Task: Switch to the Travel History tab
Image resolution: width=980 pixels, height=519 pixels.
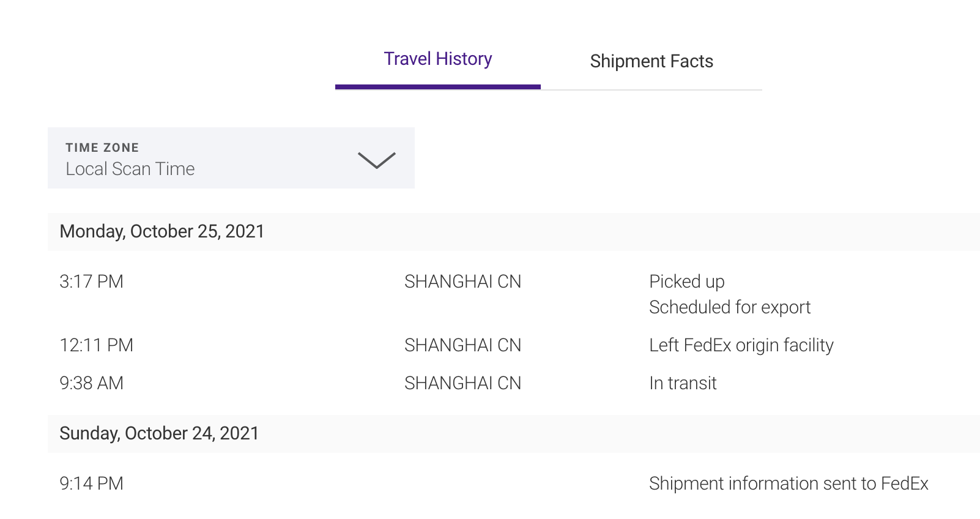Action: (x=437, y=59)
